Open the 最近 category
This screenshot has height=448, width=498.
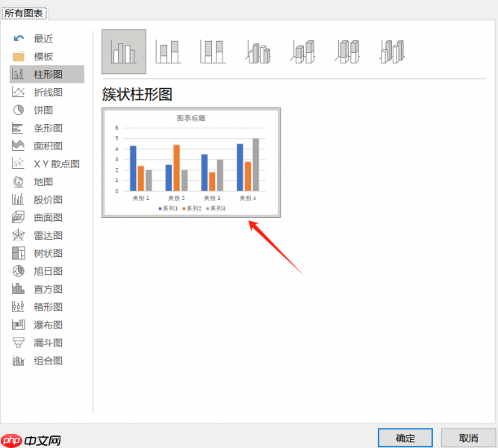(43, 38)
